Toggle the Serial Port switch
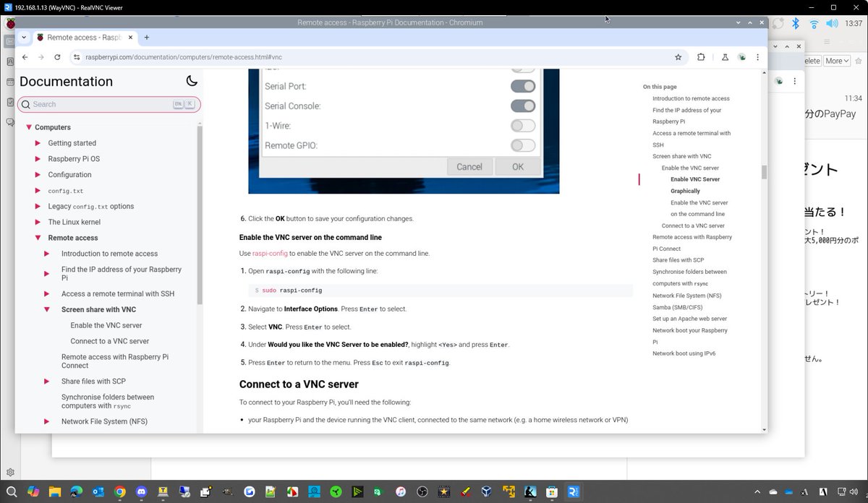 (523, 86)
